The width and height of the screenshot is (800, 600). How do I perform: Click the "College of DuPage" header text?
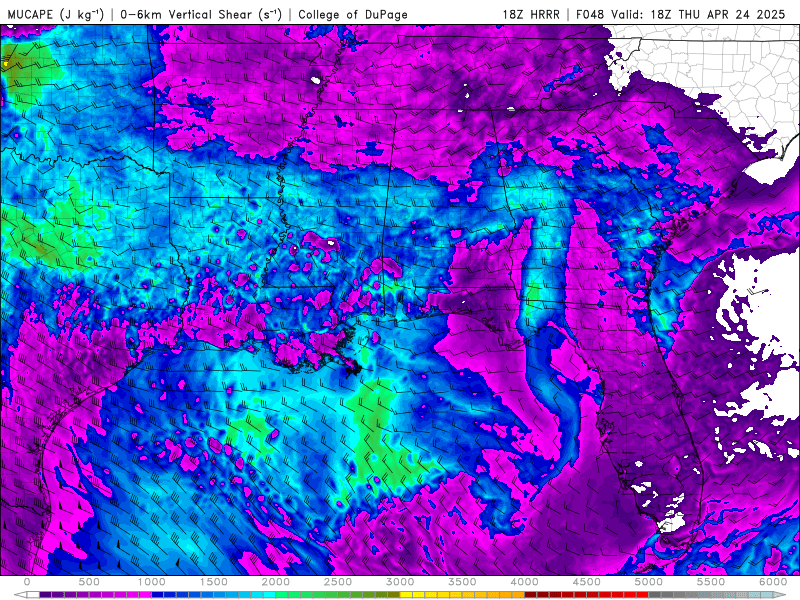coord(353,14)
